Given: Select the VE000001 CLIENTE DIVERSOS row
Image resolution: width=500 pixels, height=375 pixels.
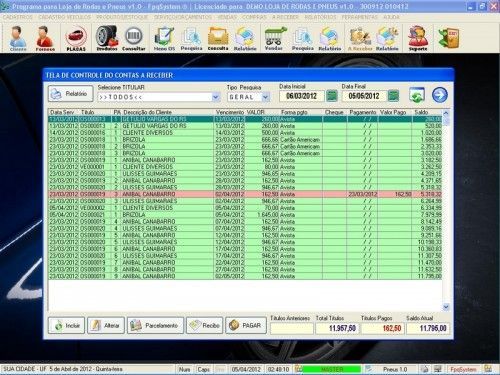Looking at the screenshot, I should tap(245, 167).
